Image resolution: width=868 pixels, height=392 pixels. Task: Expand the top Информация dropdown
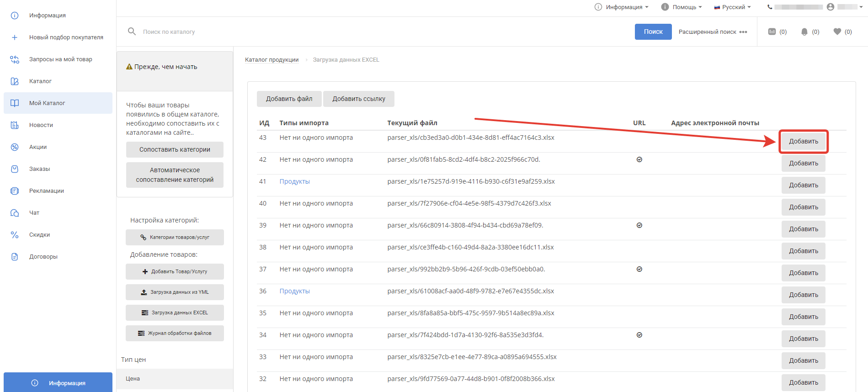(622, 7)
